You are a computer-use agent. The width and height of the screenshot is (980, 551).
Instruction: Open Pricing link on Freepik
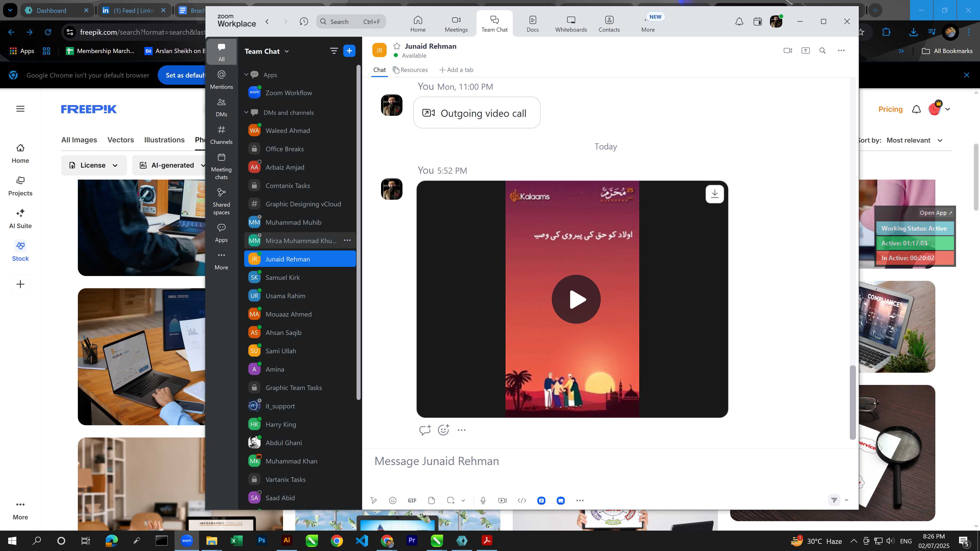[890, 109]
